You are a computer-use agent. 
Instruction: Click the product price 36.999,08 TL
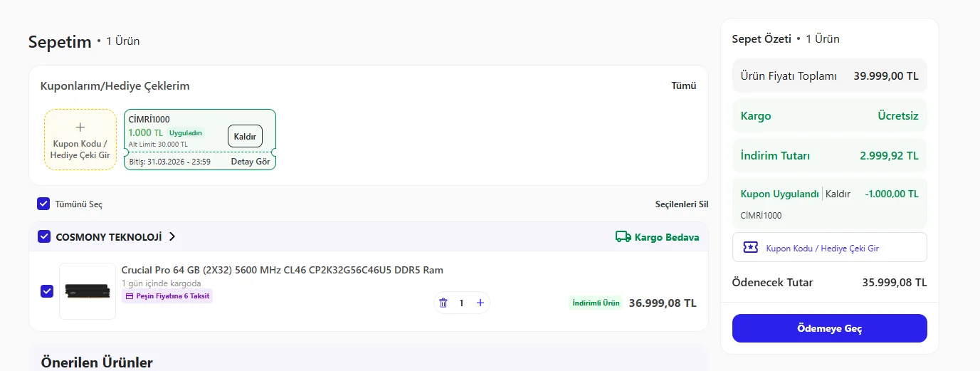[x=663, y=303]
